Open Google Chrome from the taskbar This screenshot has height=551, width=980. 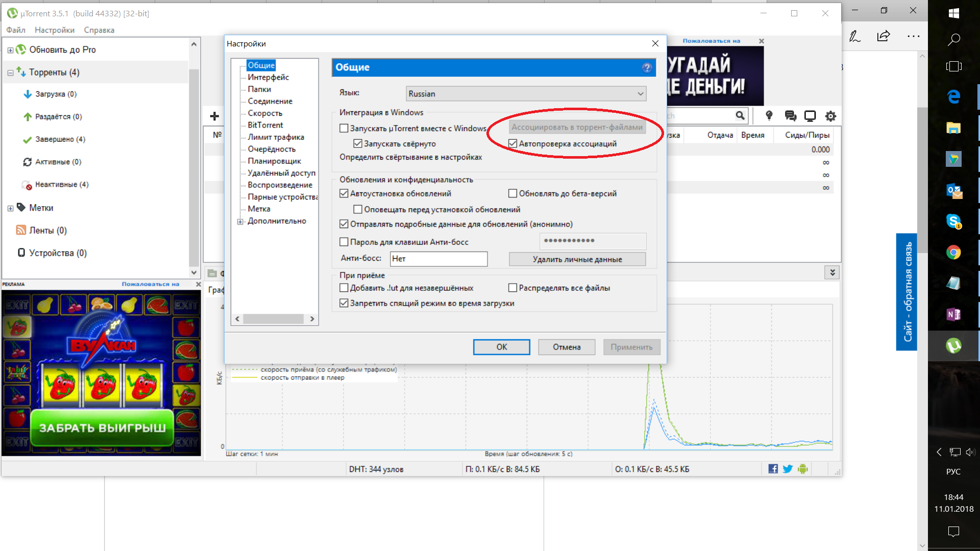(953, 253)
